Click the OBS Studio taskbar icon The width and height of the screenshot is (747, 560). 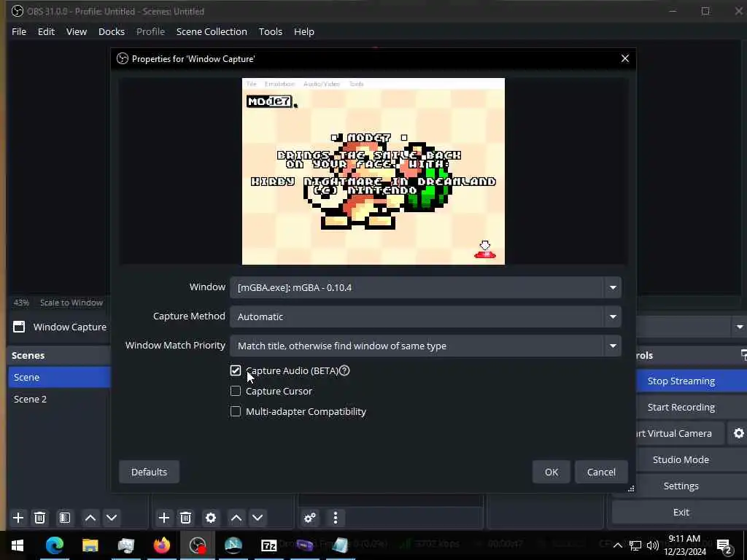[197, 545]
